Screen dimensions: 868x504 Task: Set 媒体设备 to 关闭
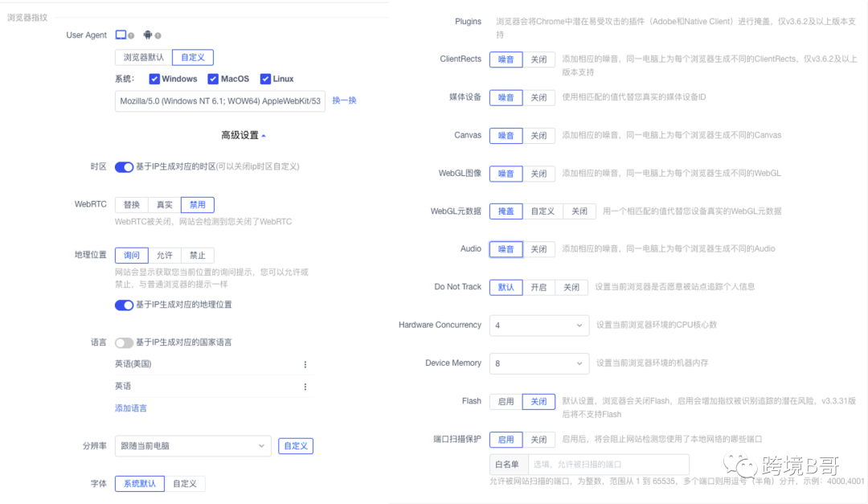[538, 97]
